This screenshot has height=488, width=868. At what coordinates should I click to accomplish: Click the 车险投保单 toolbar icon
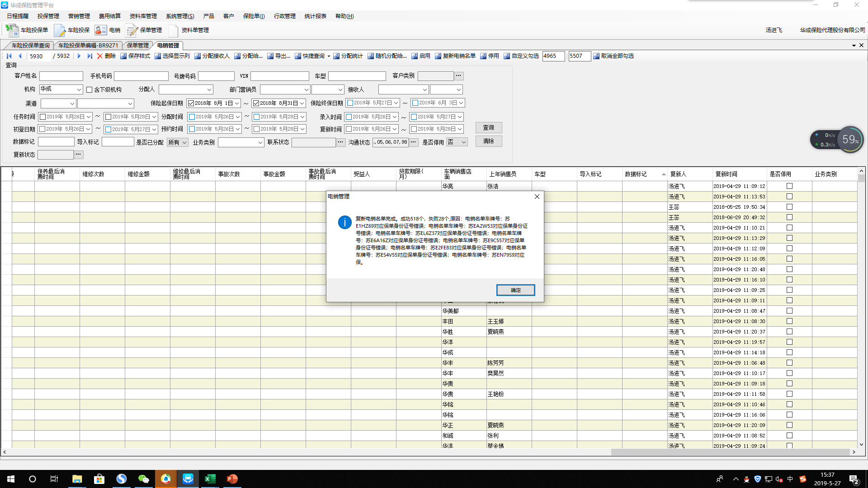(x=12, y=30)
